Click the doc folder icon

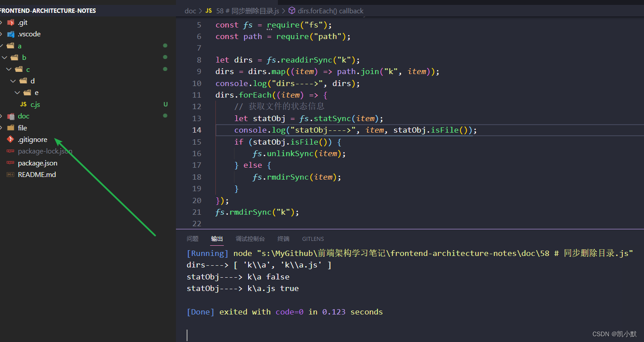tap(11, 116)
